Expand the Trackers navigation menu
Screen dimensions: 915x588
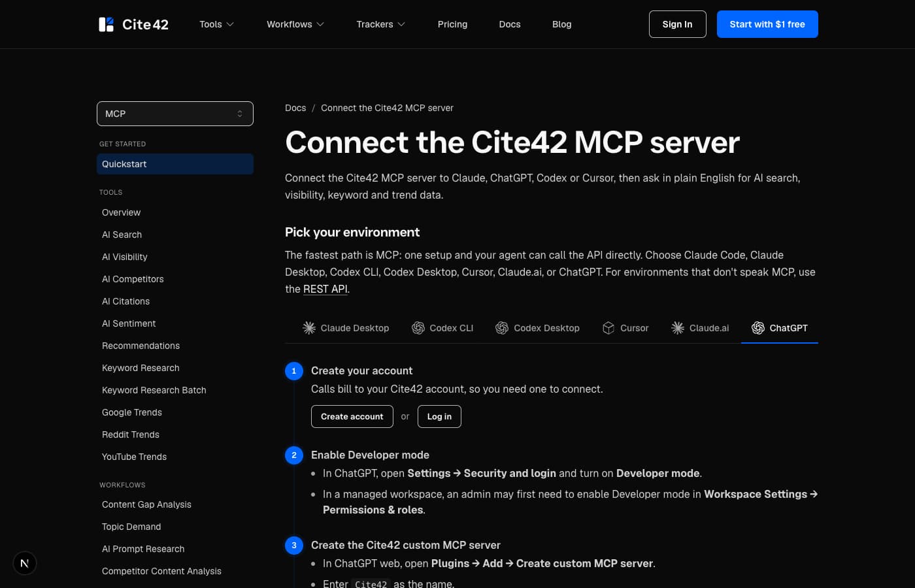(380, 24)
